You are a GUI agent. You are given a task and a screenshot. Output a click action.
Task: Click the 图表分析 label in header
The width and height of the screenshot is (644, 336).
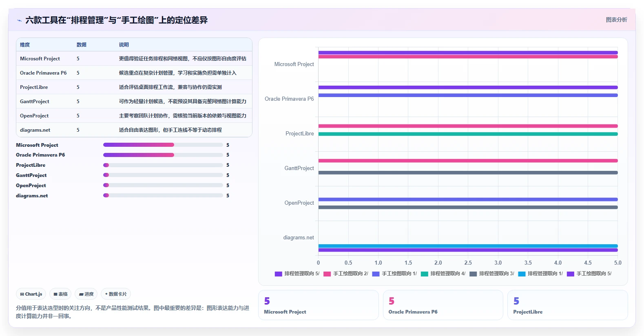616,20
